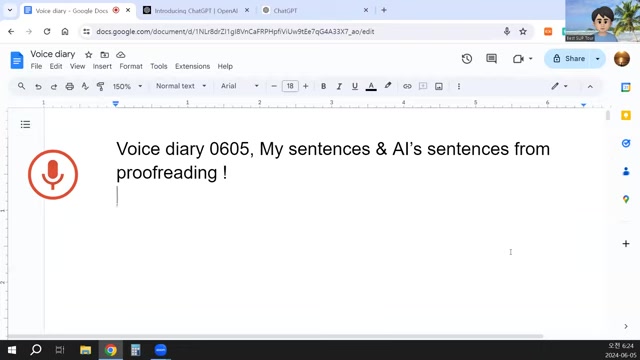This screenshot has width=640, height=360.
Task: Open version history clock icon
Action: [467, 59]
